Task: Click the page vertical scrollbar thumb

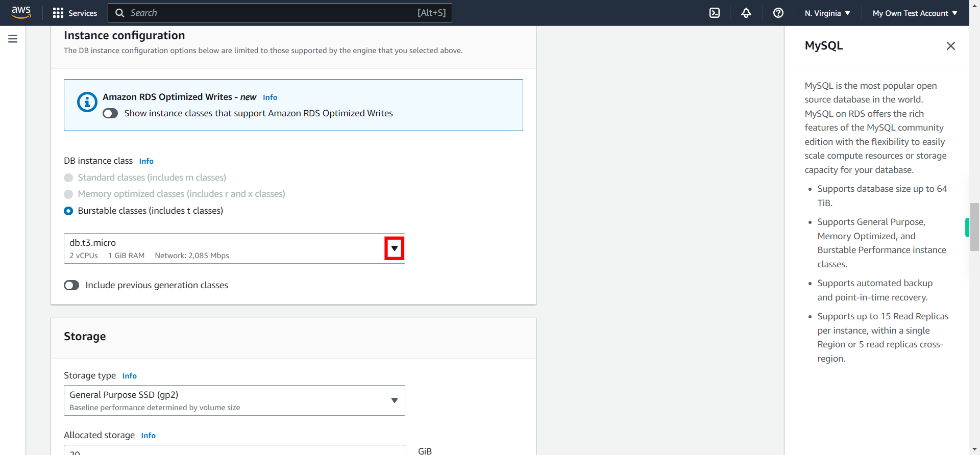Action: click(x=974, y=226)
